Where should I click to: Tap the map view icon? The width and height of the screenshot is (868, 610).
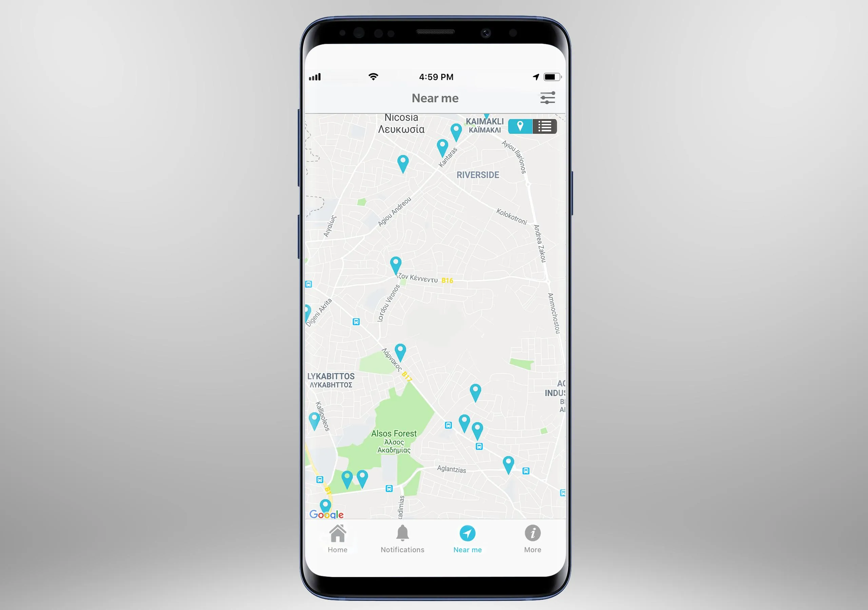tap(522, 126)
